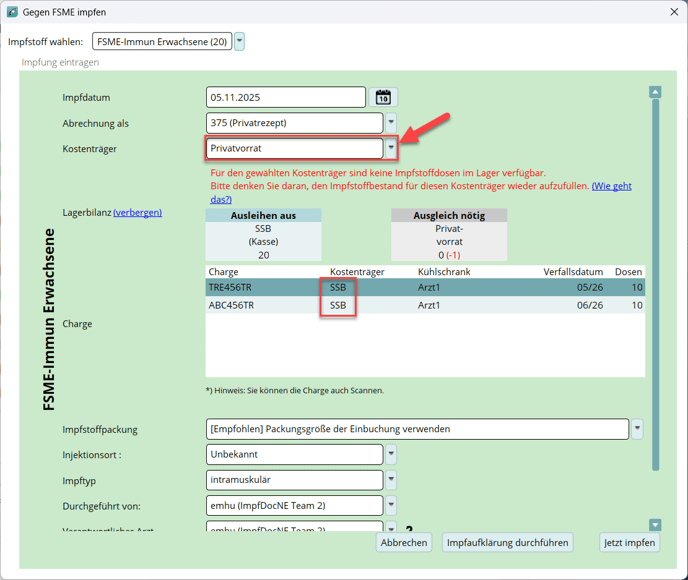
Task: Click the verbergen link next to Lagerbilanz
Action: click(x=137, y=212)
